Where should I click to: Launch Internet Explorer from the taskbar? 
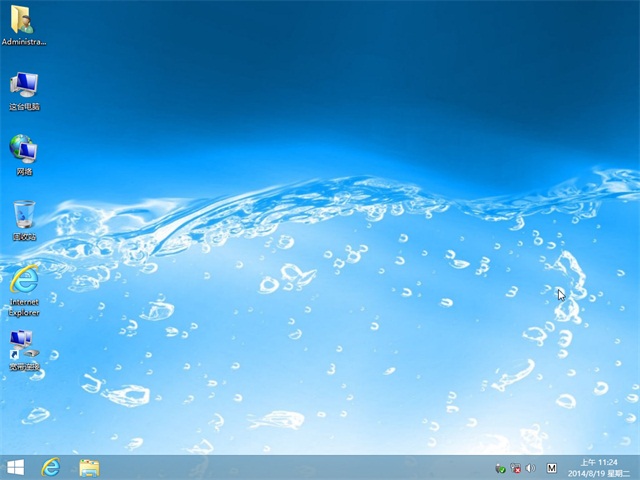coord(51,467)
